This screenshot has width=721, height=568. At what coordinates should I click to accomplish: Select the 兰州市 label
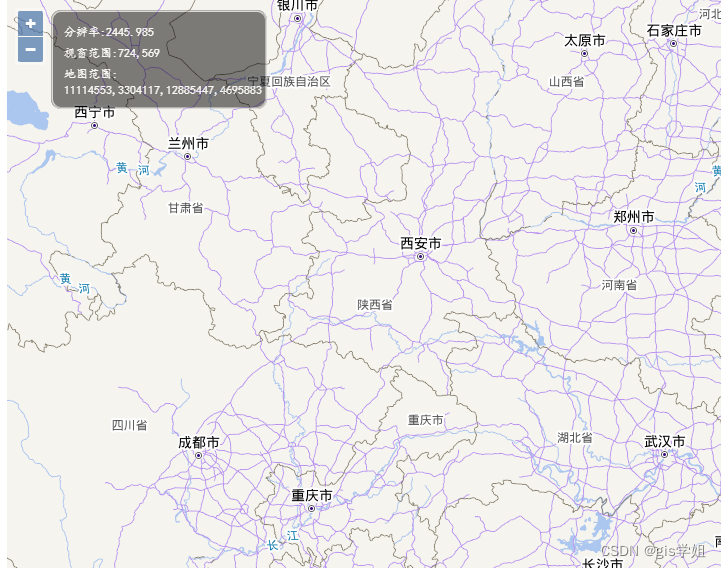pyautogui.click(x=189, y=143)
